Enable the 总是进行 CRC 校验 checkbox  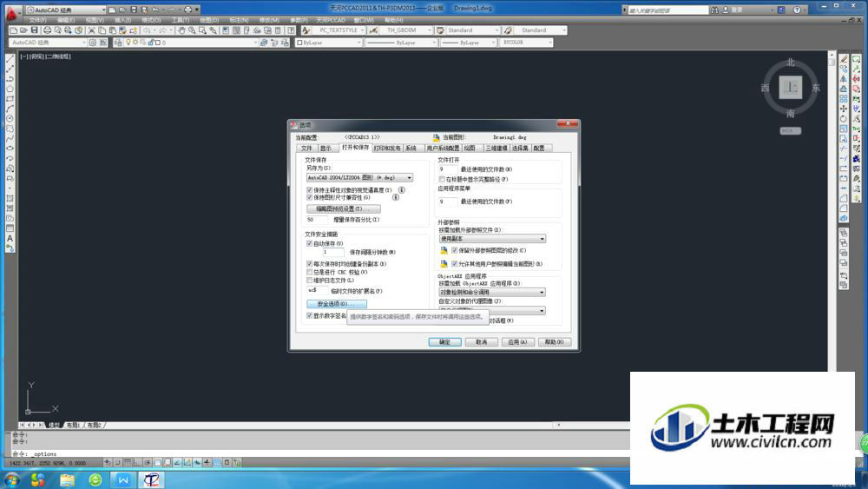[x=310, y=273]
